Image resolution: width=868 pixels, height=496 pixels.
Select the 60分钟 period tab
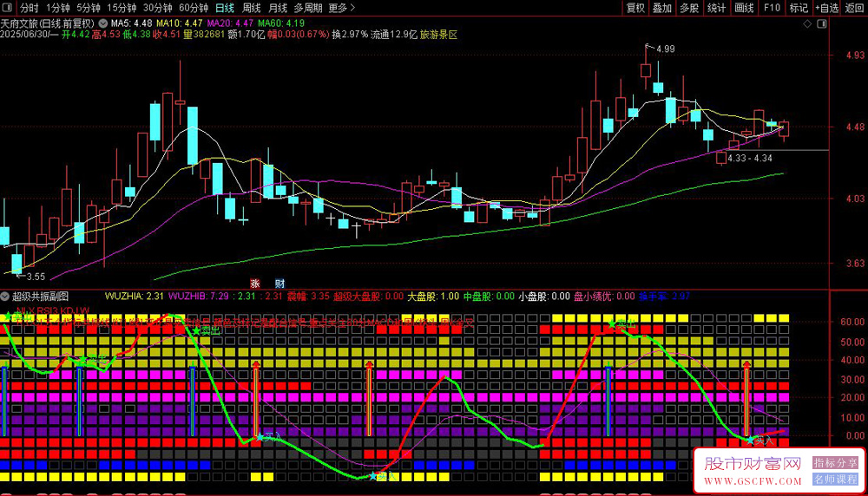194,8
